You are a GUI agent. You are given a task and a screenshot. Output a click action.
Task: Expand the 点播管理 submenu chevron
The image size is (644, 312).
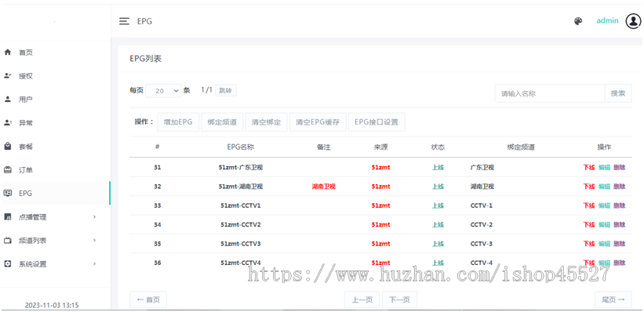94,217
